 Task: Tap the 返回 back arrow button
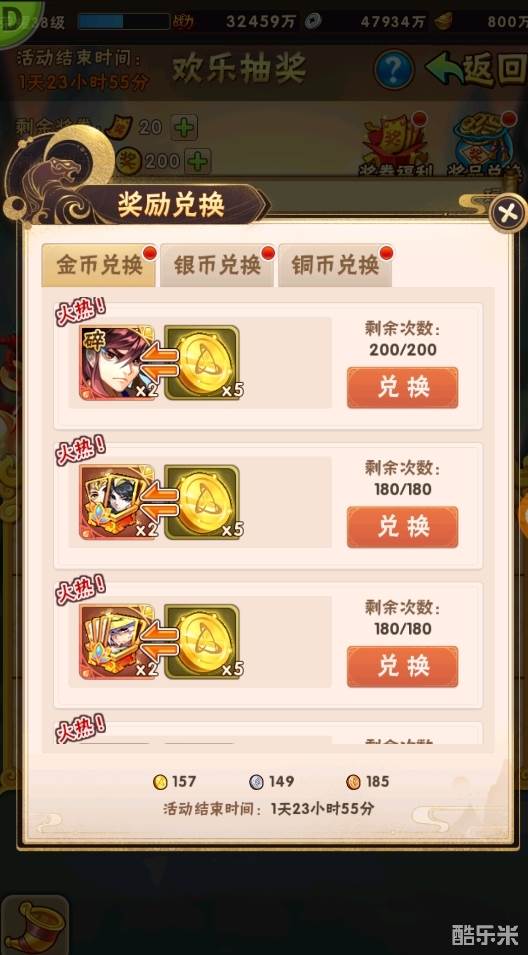click(475, 69)
